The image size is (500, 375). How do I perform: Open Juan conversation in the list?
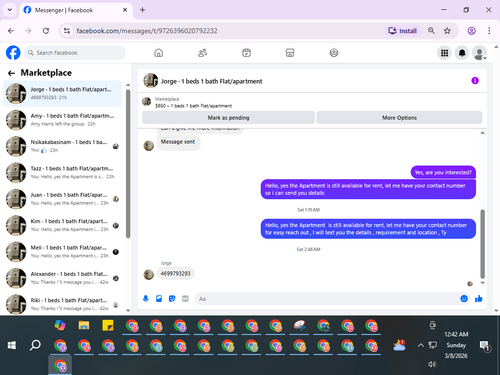(x=62, y=199)
